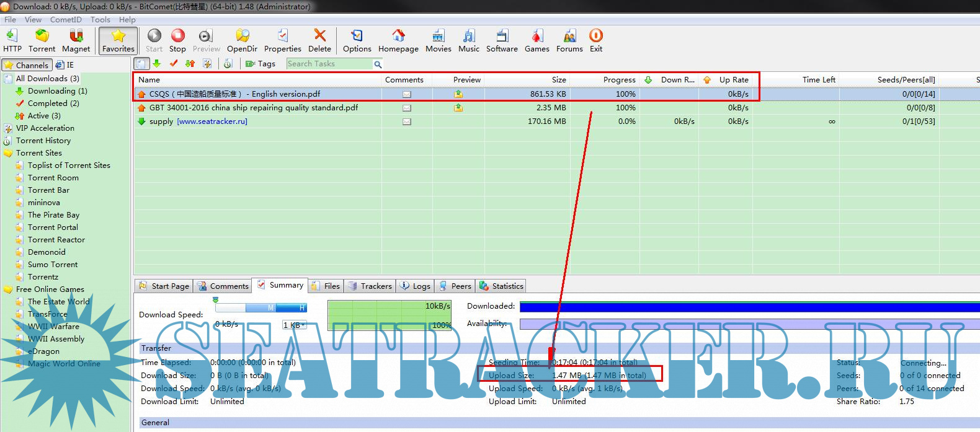This screenshot has width=980, height=432.
Task: Open the Tools menu
Action: click(x=100, y=19)
